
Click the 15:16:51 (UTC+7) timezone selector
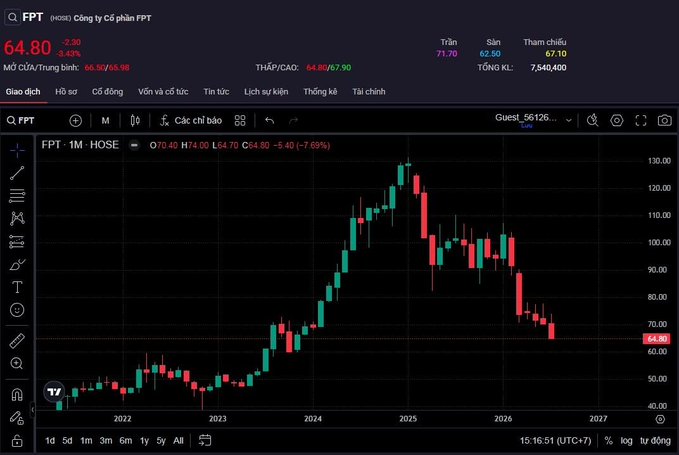click(555, 441)
